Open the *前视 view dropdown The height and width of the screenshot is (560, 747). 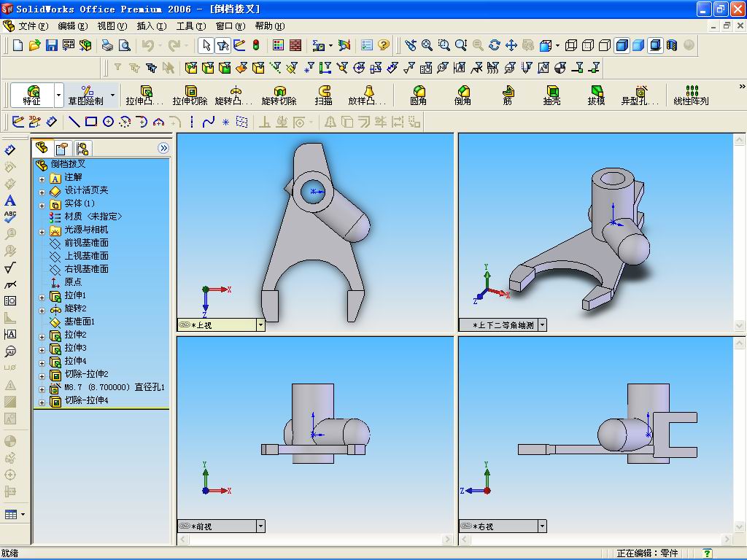coord(260,526)
